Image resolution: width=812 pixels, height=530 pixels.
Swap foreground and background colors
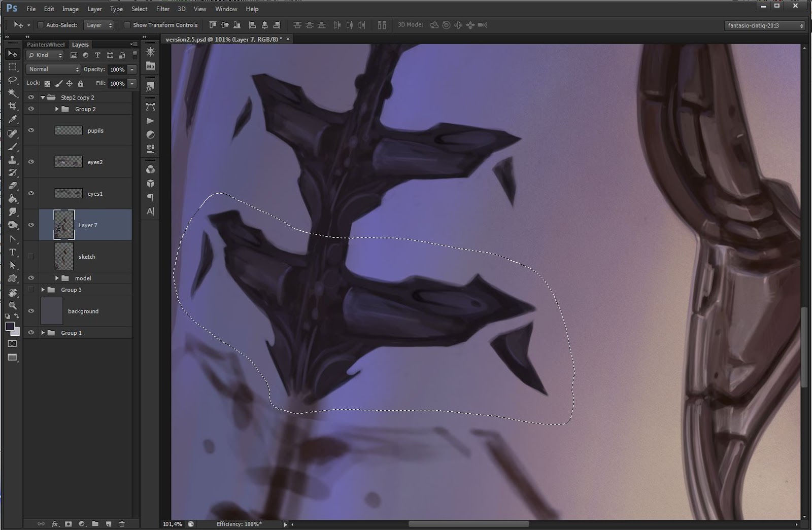[17, 316]
